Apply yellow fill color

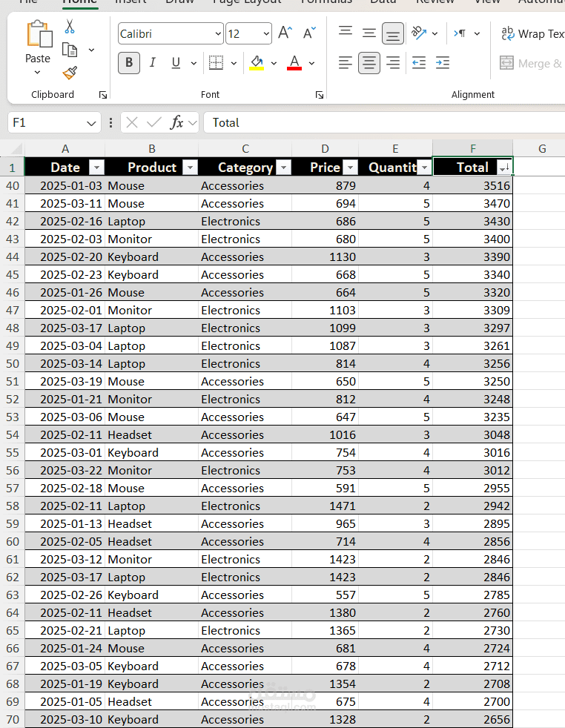point(257,63)
